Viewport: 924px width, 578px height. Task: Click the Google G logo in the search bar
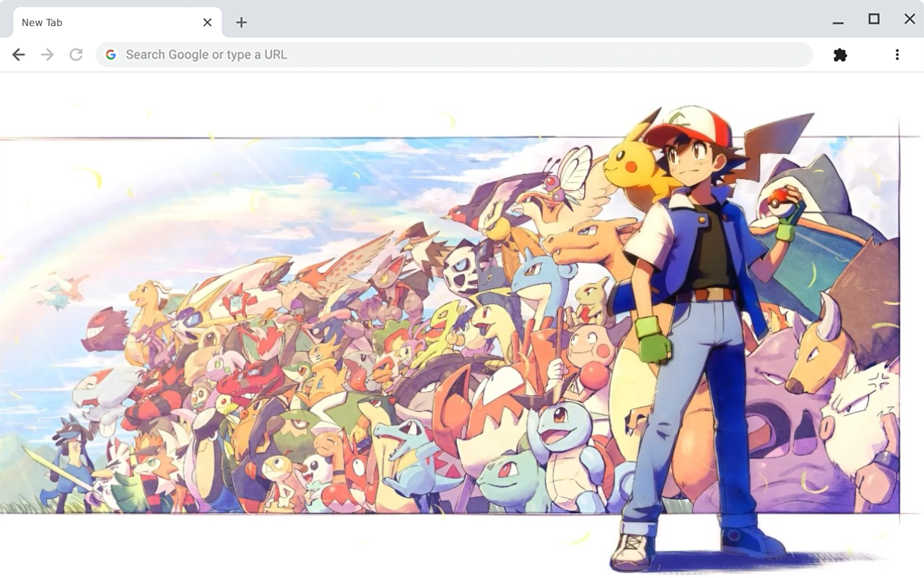click(x=110, y=54)
